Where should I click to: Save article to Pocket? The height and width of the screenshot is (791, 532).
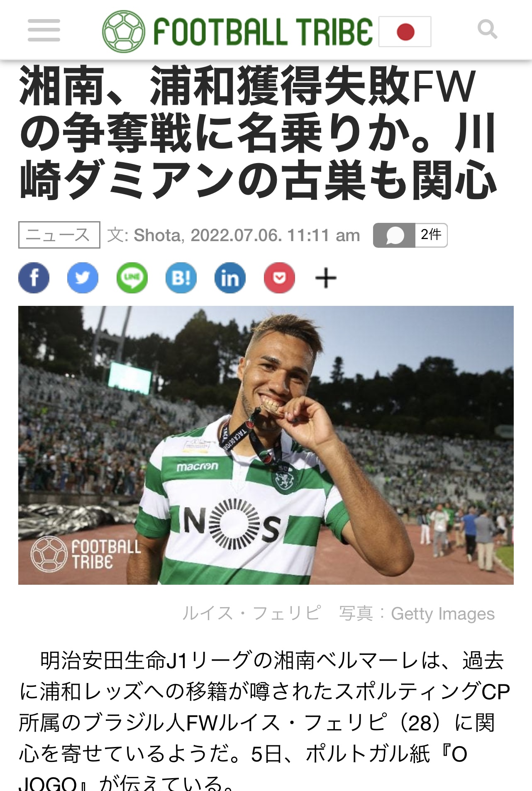point(279,278)
